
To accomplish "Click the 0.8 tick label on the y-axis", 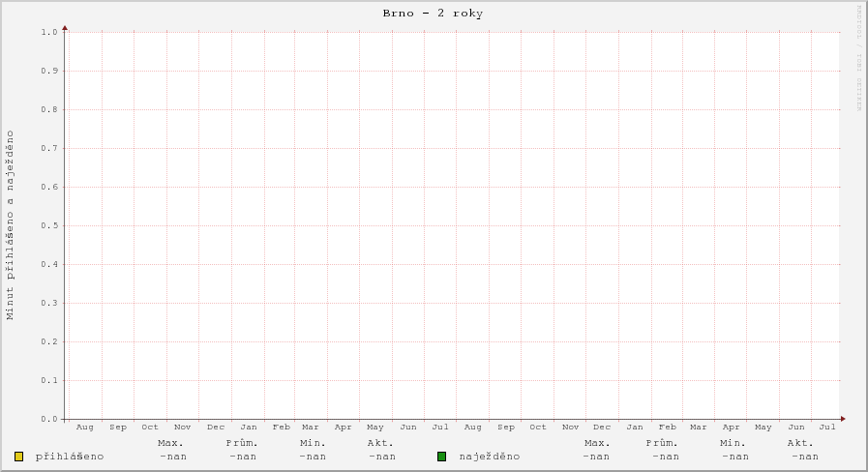I will coord(50,109).
